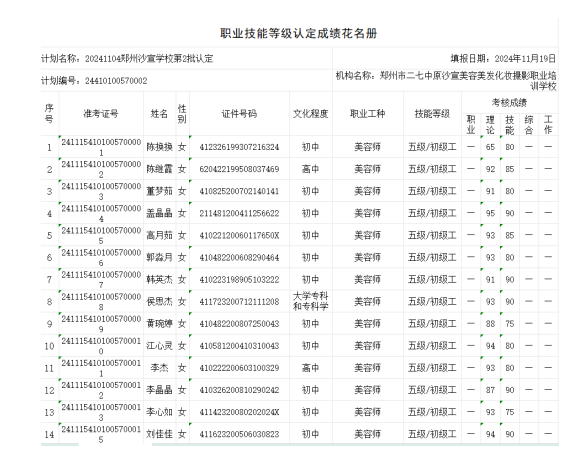Select the title 职业技能等级认定成绩花名册

pos(298,34)
